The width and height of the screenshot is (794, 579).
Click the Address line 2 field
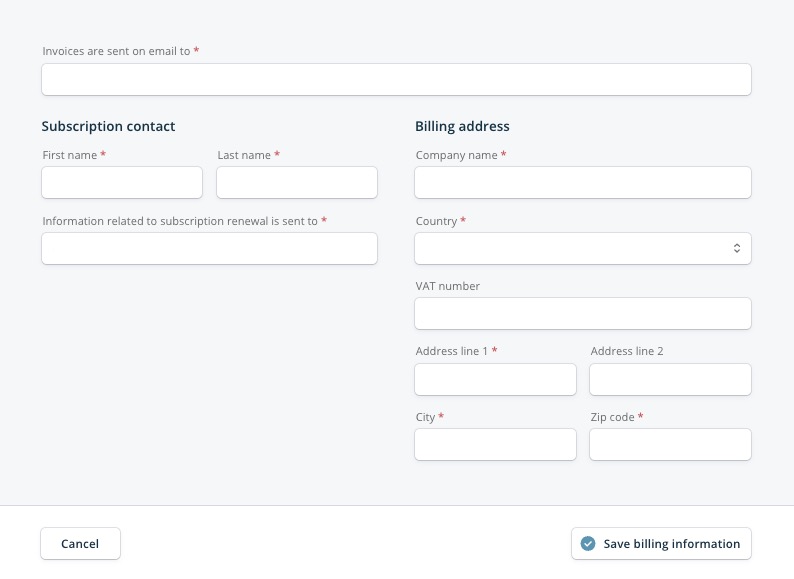[670, 379]
